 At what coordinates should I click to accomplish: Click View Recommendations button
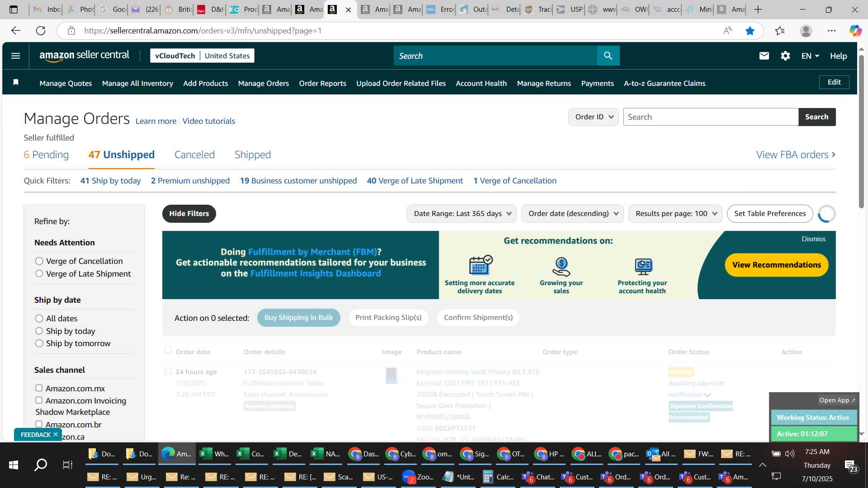click(776, 265)
